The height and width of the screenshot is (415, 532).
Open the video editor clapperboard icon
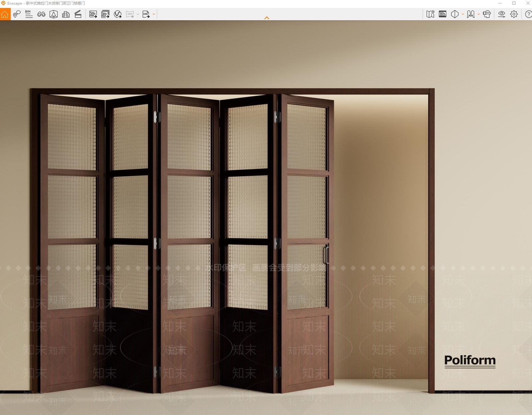pyautogui.click(x=78, y=14)
